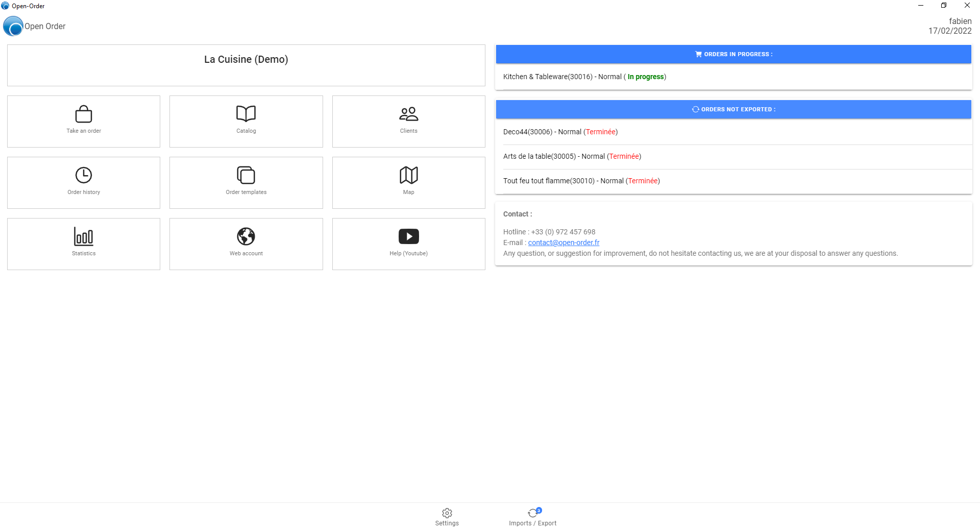Click the Contact : heading
Screen dimensions: 980x531
click(x=518, y=214)
